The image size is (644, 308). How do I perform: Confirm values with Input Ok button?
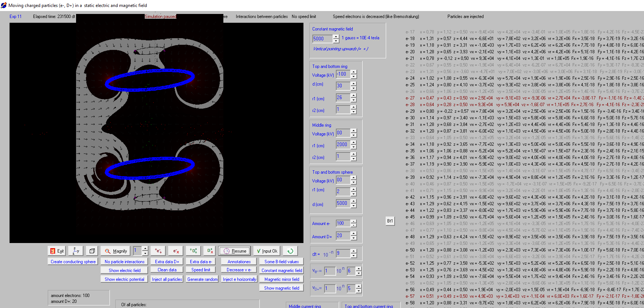(x=267, y=251)
